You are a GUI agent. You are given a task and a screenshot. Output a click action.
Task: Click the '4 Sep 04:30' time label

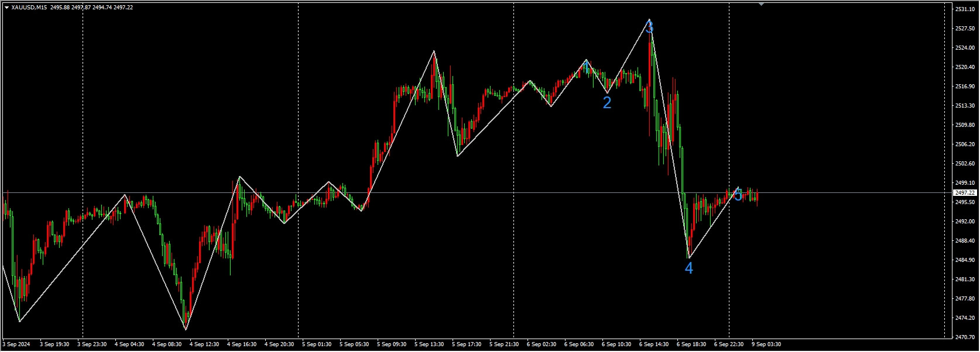tap(129, 344)
